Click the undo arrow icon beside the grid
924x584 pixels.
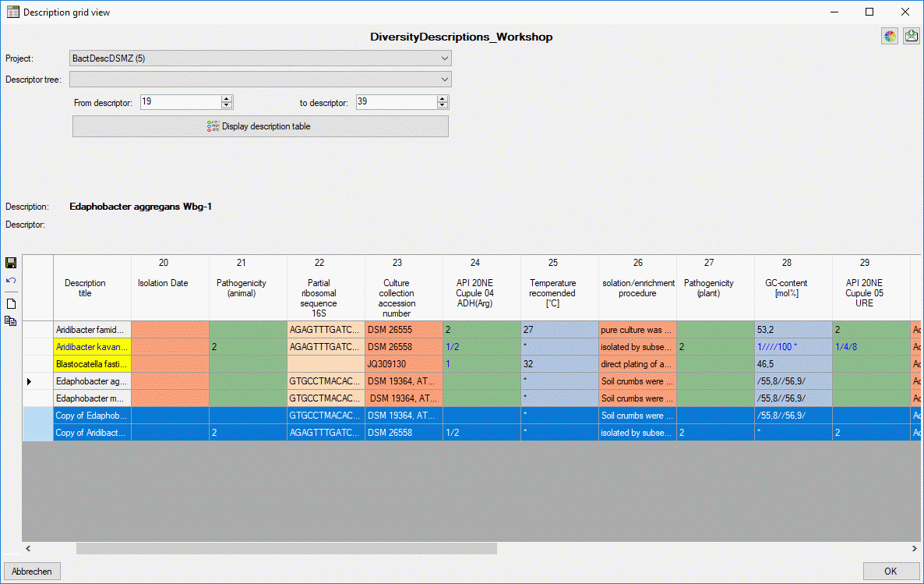[11, 281]
